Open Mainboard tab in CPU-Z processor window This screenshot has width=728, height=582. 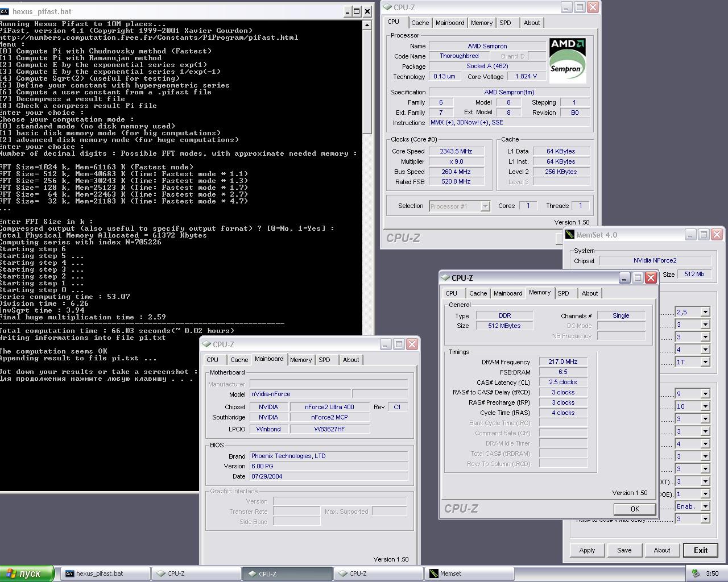pyautogui.click(x=450, y=23)
